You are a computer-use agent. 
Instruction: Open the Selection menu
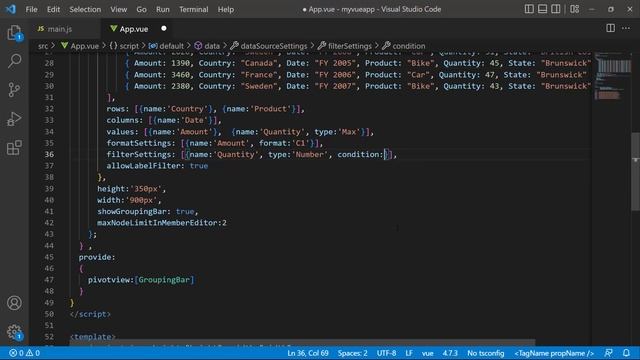click(x=85, y=9)
